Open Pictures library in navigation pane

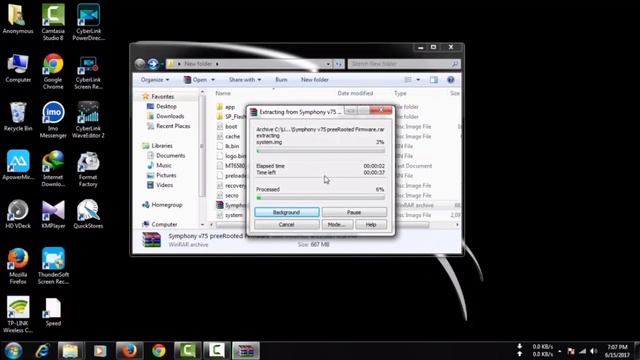tap(166, 175)
